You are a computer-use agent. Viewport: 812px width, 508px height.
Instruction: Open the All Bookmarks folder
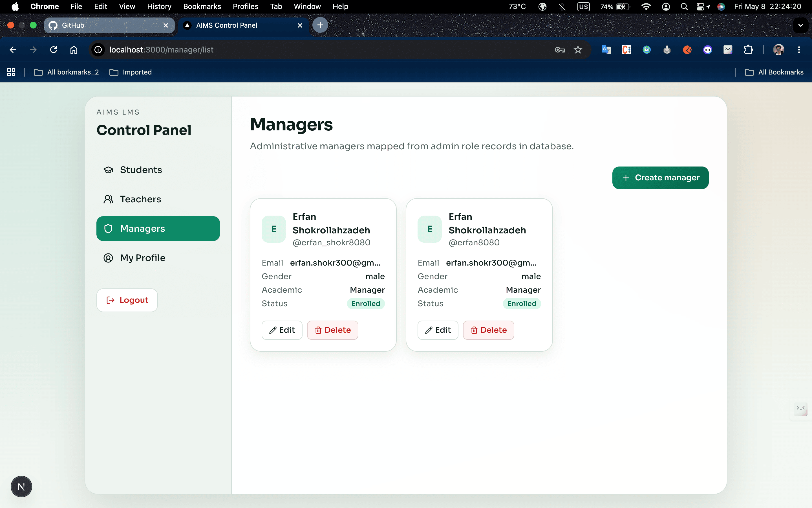(x=774, y=72)
